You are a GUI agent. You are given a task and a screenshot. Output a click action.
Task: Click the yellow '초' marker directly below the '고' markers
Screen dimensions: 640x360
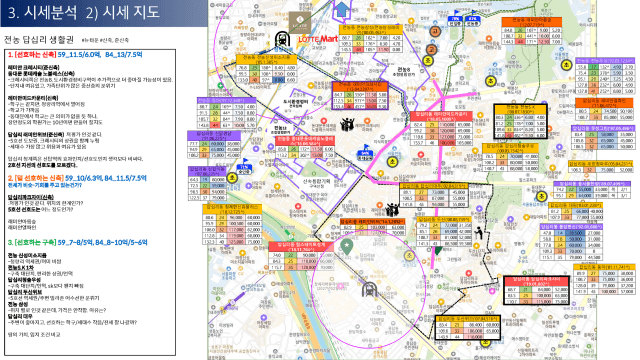click(x=427, y=60)
